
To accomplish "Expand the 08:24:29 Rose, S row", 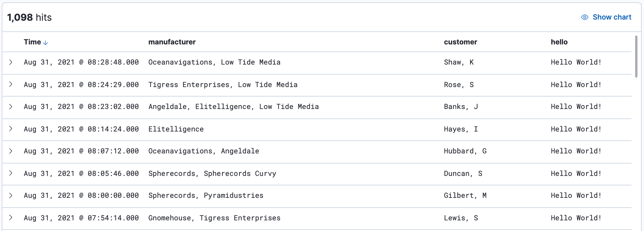I will click(x=11, y=84).
